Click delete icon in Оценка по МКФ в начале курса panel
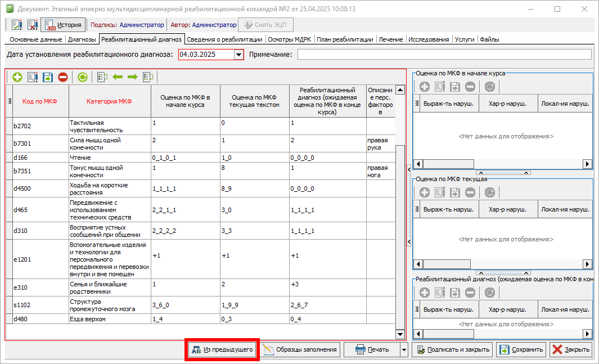Screen dimensions: 599x364 tap(470, 87)
